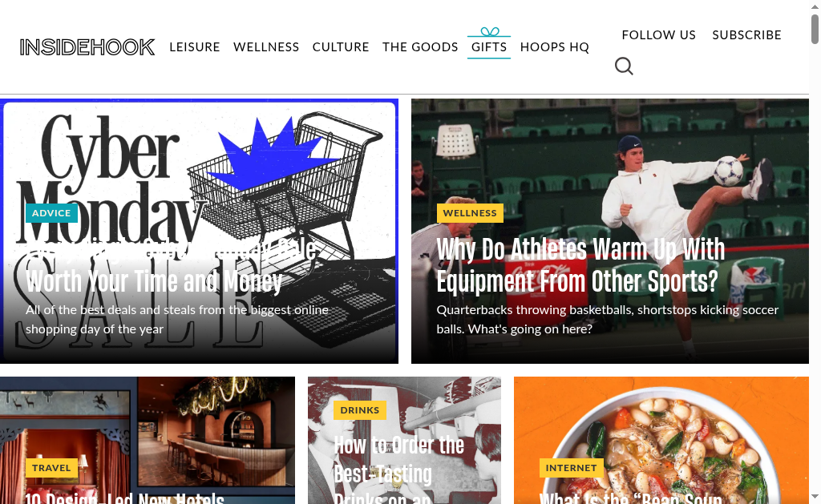Open the search magnifier icon
The image size is (821, 504).
tap(624, 67)
